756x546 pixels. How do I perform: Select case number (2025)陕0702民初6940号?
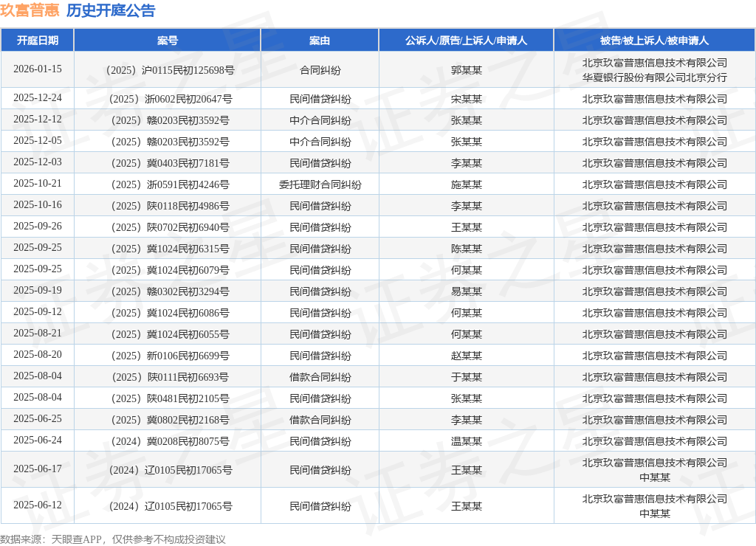(171, 227)
